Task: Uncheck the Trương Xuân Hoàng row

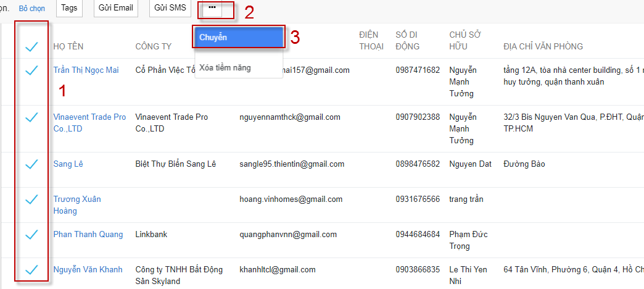Action: tap(31, 199)
